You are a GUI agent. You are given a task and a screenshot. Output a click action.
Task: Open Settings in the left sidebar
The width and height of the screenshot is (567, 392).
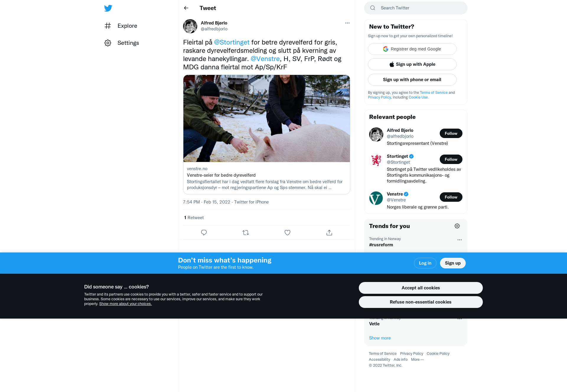[122, 43]
